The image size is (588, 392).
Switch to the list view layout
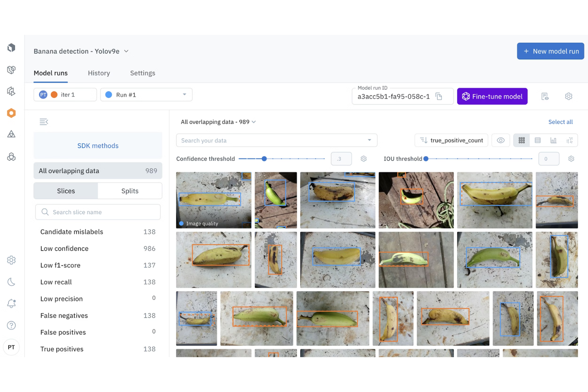coord(538,140)
